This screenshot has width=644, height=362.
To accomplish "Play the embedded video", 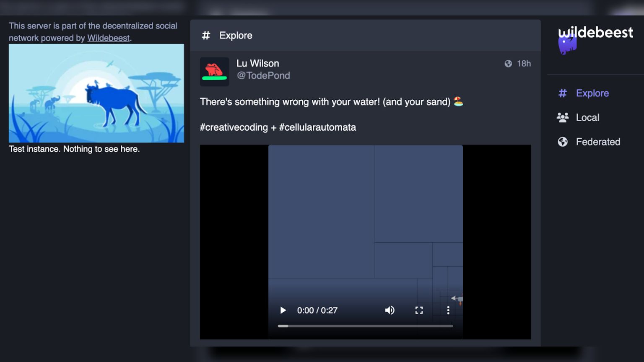I will [283, 310].
